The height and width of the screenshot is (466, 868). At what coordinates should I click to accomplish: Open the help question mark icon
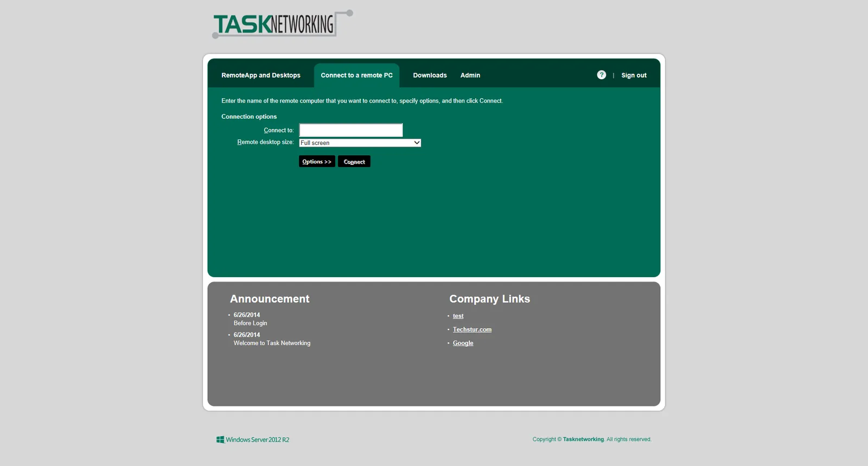(601, 75)
